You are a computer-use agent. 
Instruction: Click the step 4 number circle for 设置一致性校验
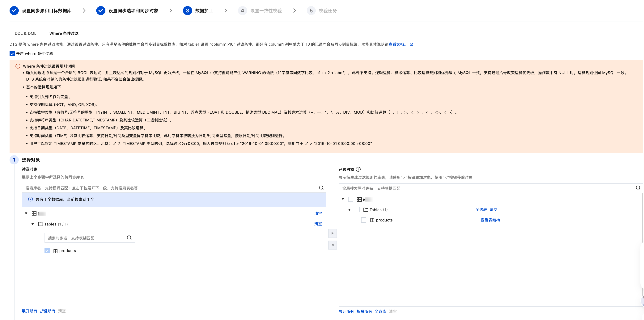coord(242,11)
